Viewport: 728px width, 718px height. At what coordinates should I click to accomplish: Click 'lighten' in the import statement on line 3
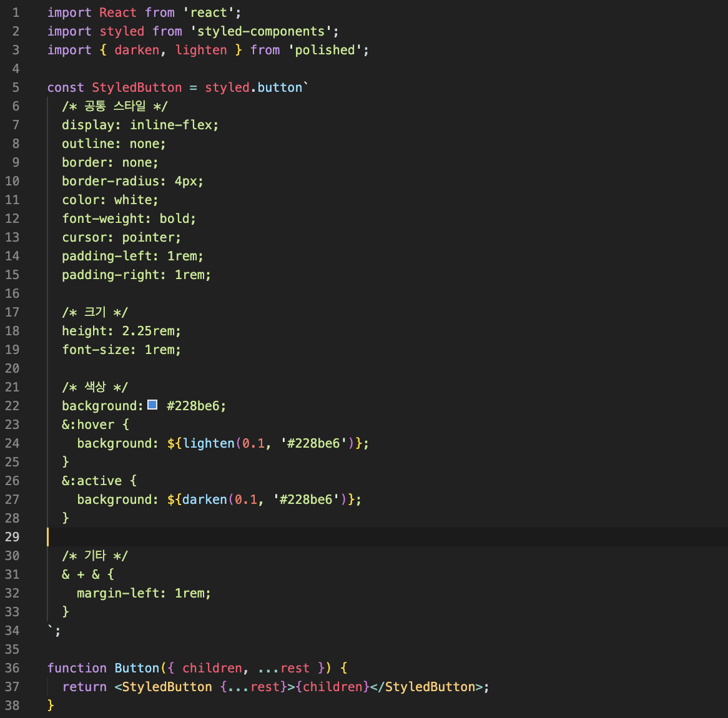click(x=201, y=50)
